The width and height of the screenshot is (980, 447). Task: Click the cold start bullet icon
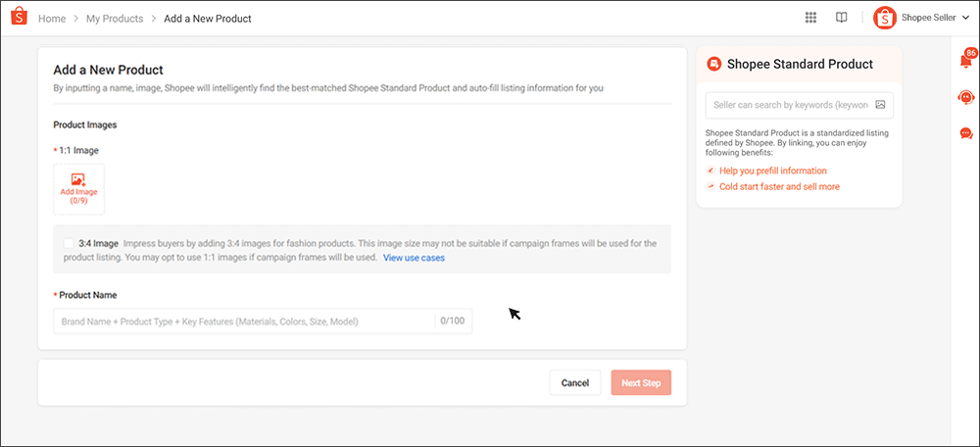710,186
